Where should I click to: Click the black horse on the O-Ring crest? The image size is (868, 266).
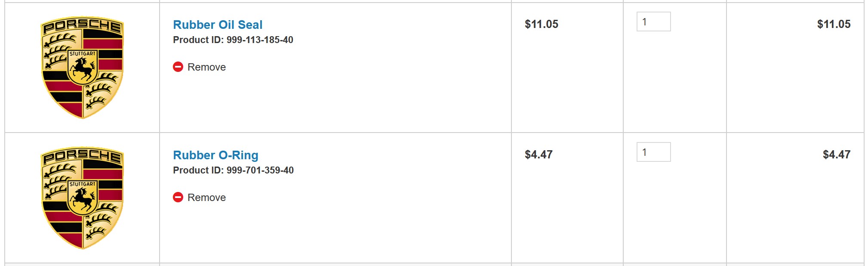[83, 200]
